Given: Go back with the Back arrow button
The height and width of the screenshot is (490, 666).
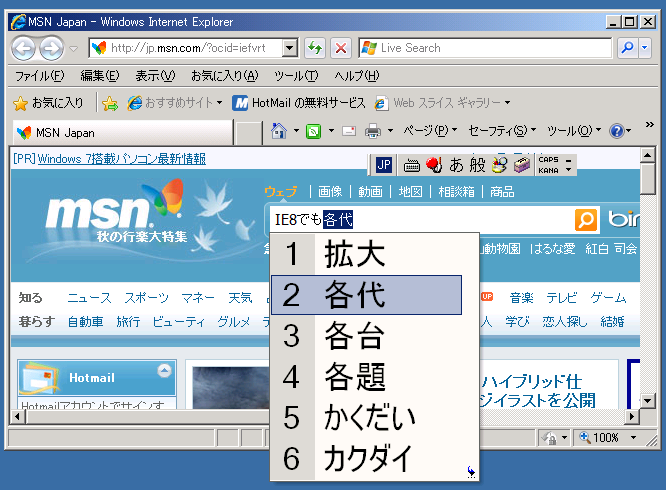Looking at the screenshot, I should [x=23, y=48].
